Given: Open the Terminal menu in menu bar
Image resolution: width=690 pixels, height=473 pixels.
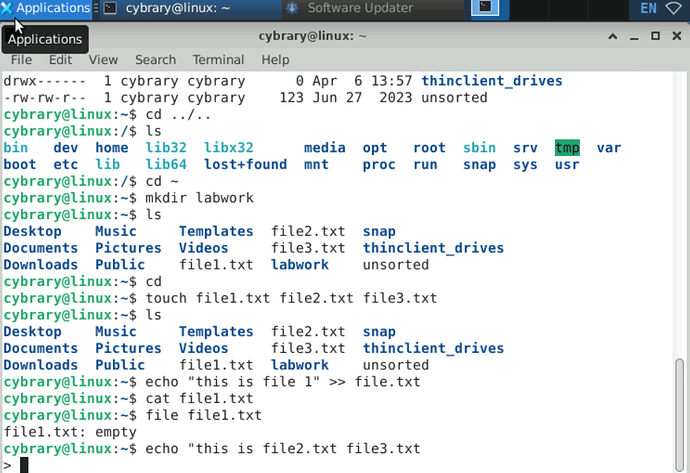Looking at the screenshot, I should (x=217, y=60).
